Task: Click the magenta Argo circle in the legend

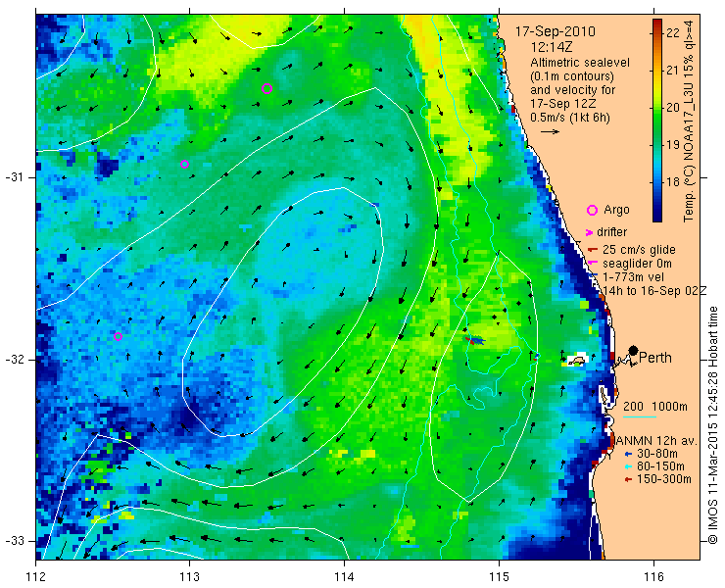Action: tap(592, 211)
